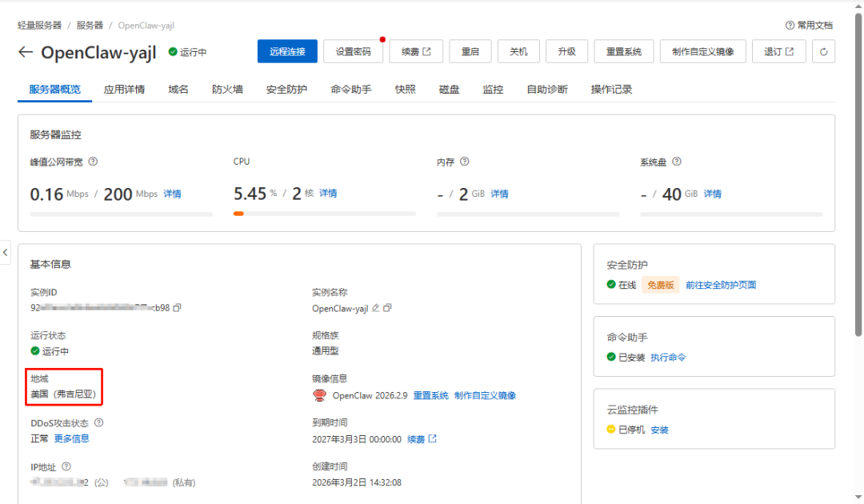Viewport: 864px width, 504px height.
Task: Edit instance name with pencil icon
Action: pos(376,308)
